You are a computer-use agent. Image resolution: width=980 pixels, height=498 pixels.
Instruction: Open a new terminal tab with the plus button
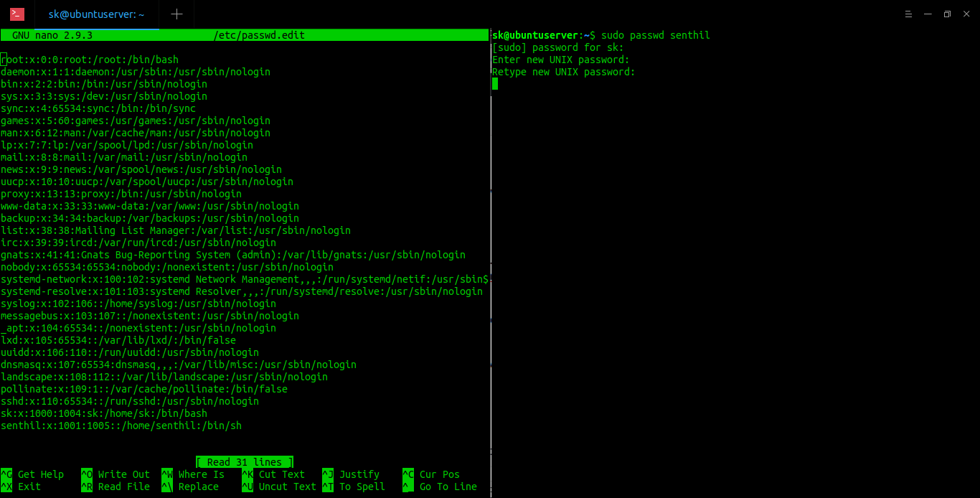pyautogui.click(x=178, y=14)
